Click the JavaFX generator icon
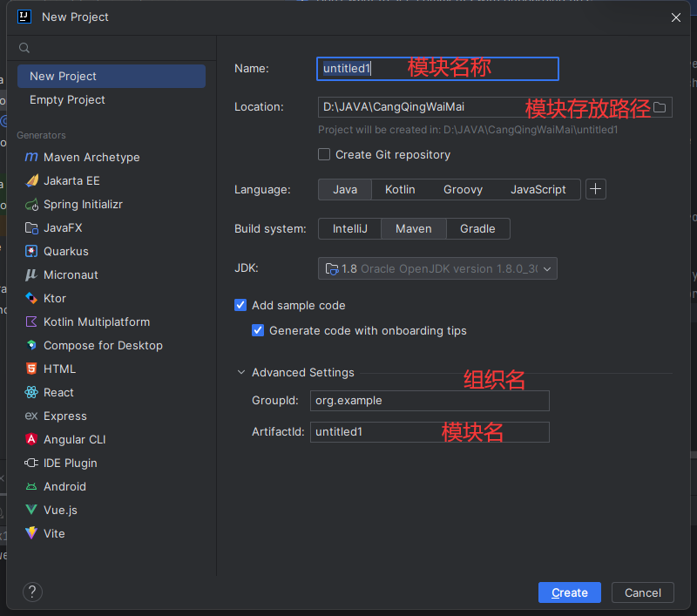This screenshot has width=697, height=616. 31,228
